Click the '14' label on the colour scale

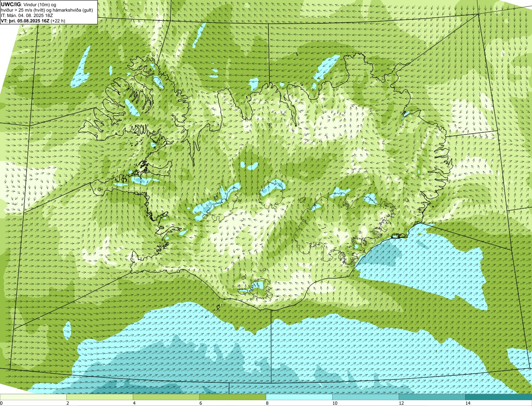coord(468,403)
